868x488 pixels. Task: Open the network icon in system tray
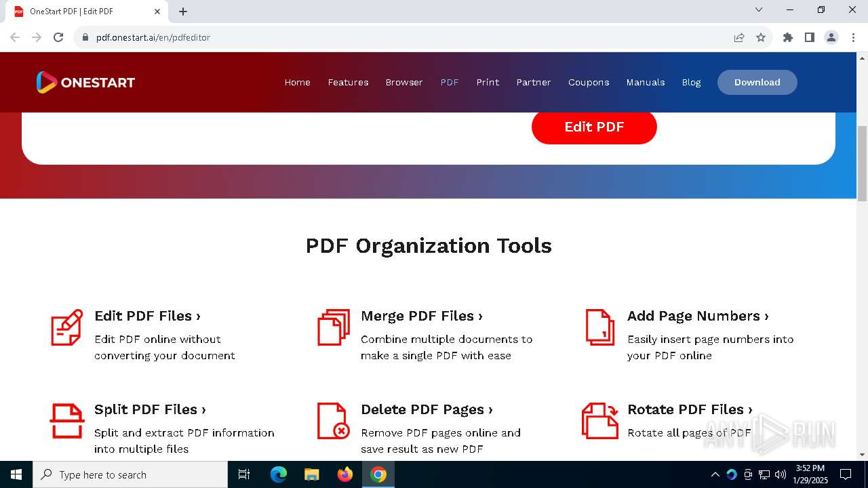[764, 474]
